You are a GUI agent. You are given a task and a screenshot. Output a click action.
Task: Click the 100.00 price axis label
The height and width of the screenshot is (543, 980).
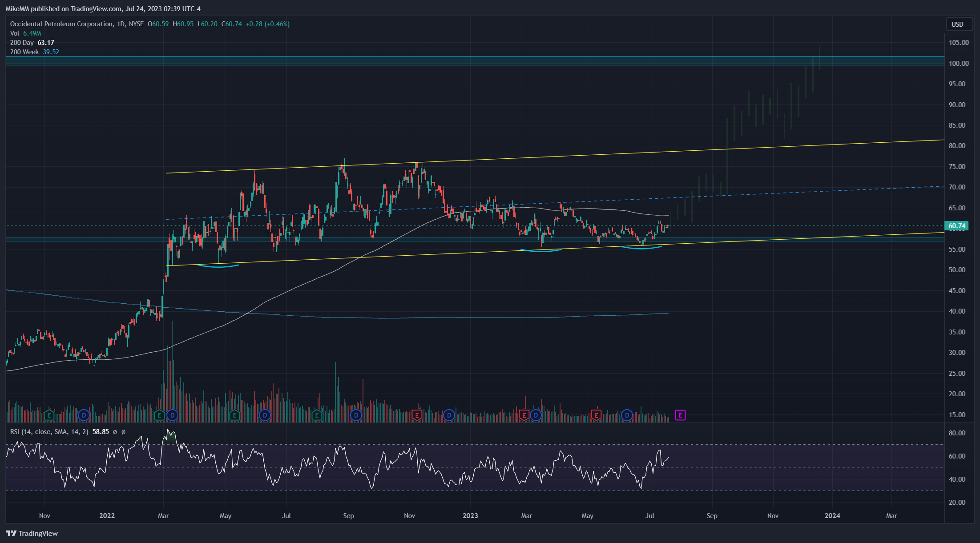click(959, 64)
